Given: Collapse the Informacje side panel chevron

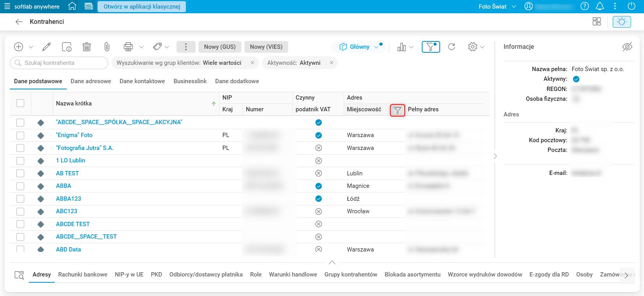Looking at the screenshot, I should (495, 156).
